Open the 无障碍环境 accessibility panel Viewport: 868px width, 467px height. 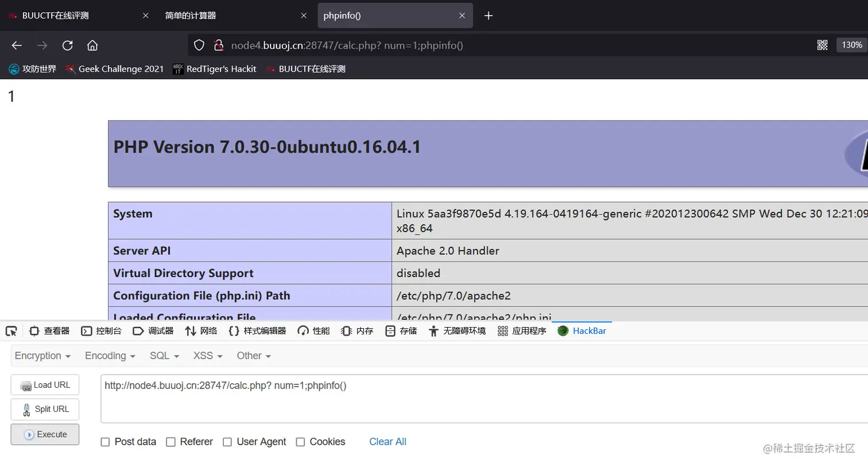pos(458,331)
